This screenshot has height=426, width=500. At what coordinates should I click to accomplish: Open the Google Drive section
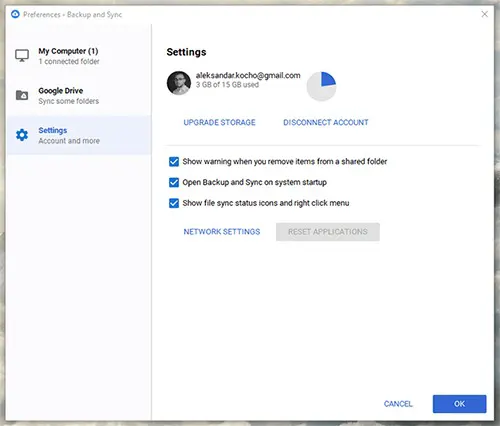(79, 96)
